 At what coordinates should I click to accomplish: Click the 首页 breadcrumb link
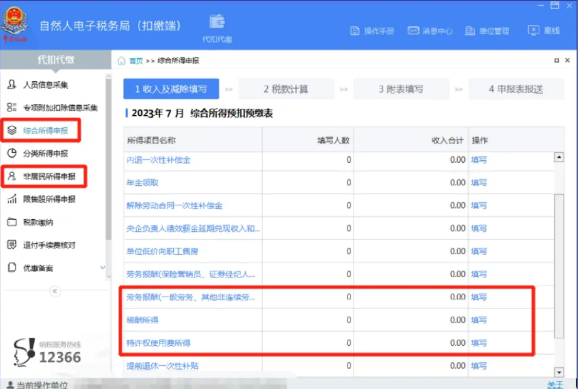pos(136,61)
